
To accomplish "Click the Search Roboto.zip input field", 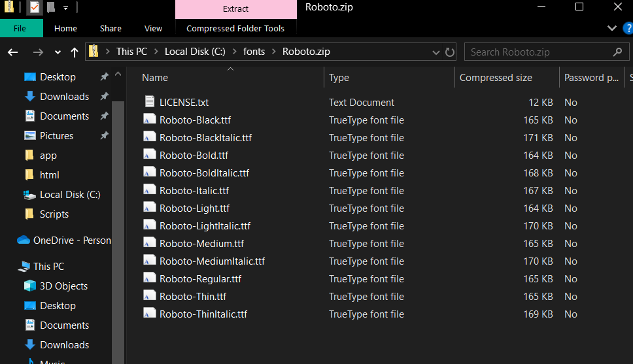I will pyautogui.click(x=547, y=52).
